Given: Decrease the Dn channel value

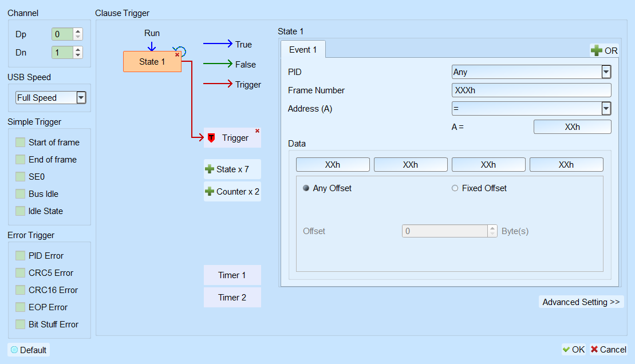Looking at the screenshot, I should coord(78,55).
